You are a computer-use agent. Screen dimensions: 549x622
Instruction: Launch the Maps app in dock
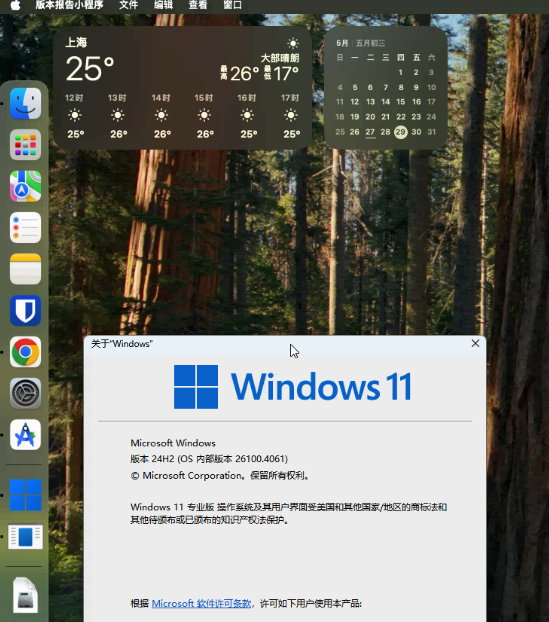tap(25, 186)
